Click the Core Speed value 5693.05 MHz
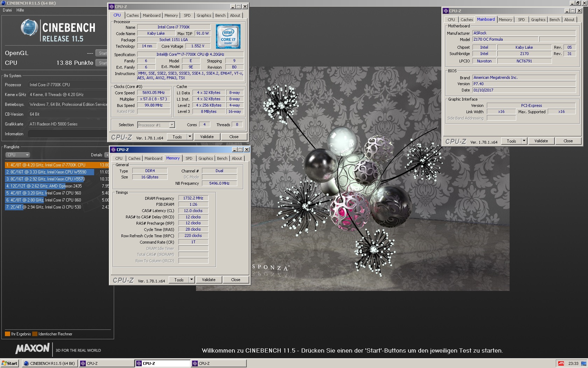This screenshot has width=588, height=368. [x=154, y=93]
